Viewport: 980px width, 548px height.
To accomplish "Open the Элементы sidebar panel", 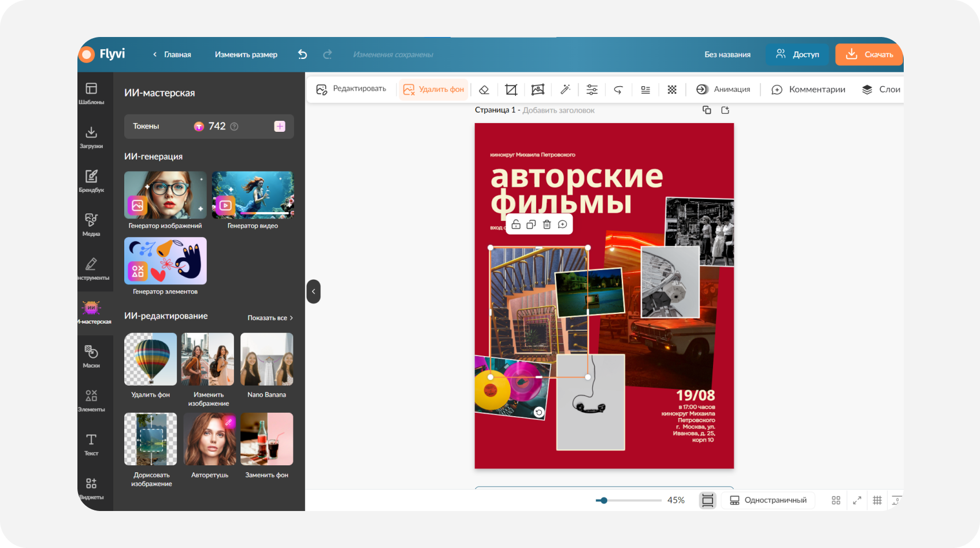I will point(91,401).
